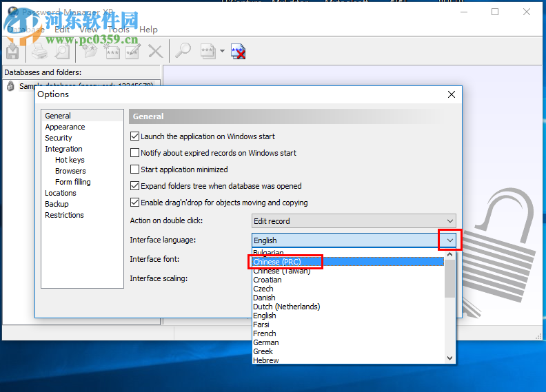Maximize the Password Manager XP window
The image size is (546, 392).
coord(495,12)
